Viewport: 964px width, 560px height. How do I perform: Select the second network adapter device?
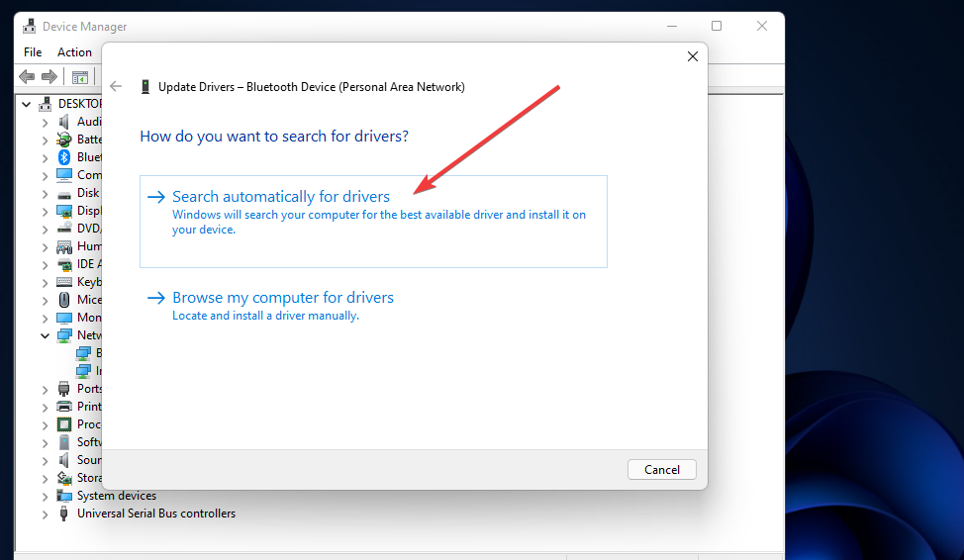point(89,371)
